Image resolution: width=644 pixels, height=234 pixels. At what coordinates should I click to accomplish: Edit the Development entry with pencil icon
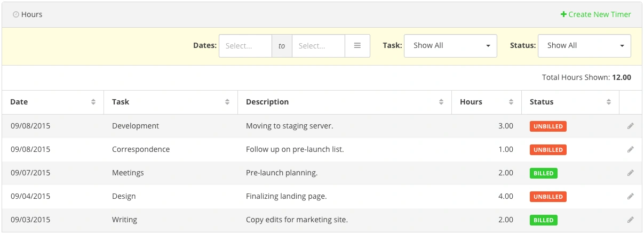(631, 126)
